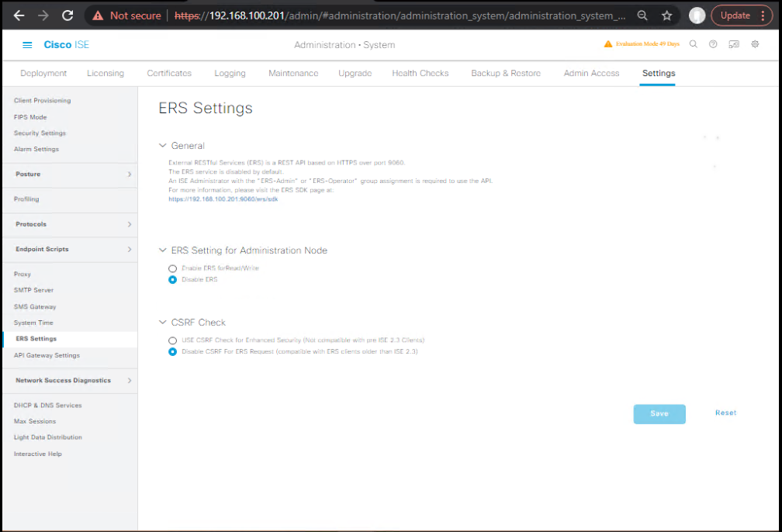Click the browser forward arrow
The height and width of the screenshot is (532, 782).
(x=43, y=16)
